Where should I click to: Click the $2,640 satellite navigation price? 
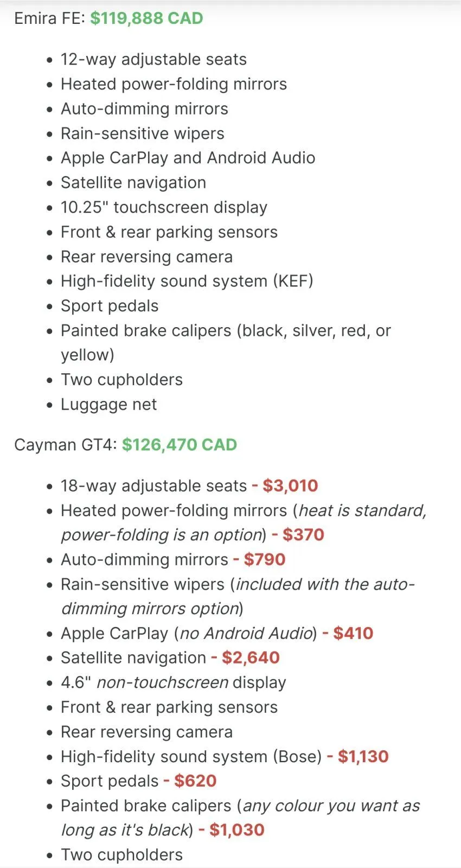pos(251,658)
